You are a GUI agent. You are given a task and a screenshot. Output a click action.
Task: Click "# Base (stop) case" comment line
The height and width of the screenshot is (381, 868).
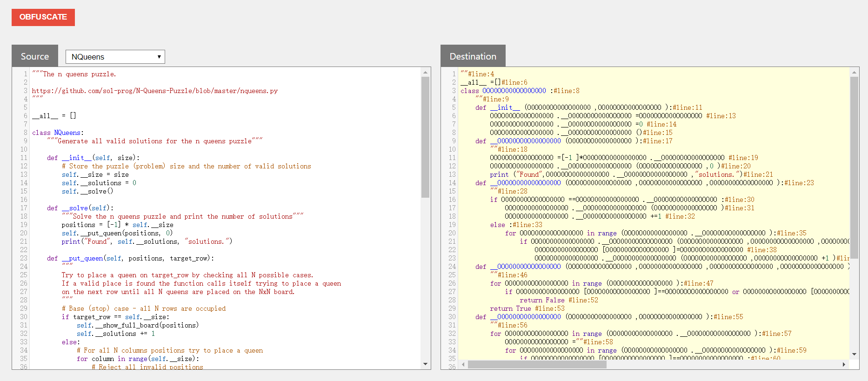pyautogui.click(x=144, y=308)
